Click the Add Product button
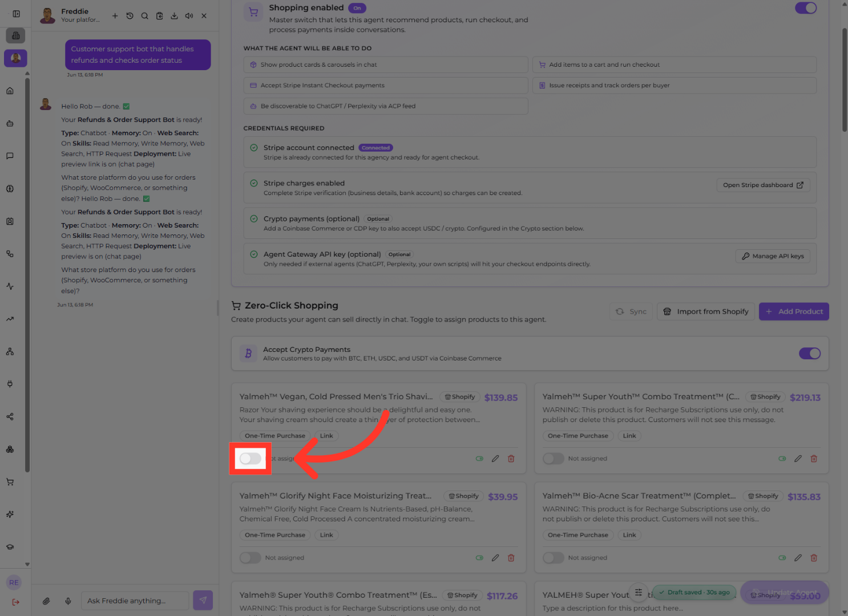Image resolution: width=848 pixels, height=616 pixels. click(794, 311)
